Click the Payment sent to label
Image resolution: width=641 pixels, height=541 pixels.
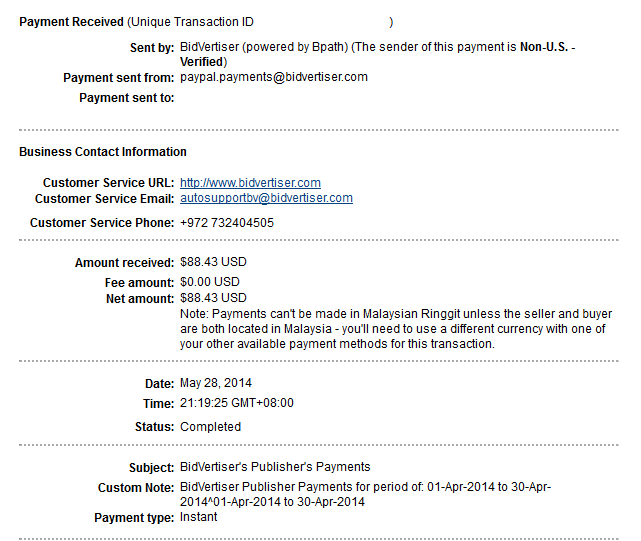click(x=126, y=98)
